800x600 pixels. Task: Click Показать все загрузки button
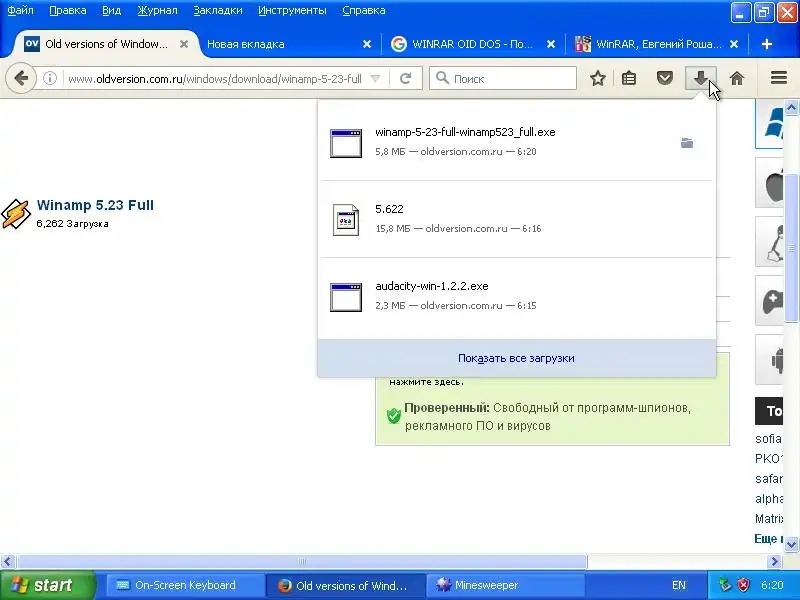click(516, 358)
